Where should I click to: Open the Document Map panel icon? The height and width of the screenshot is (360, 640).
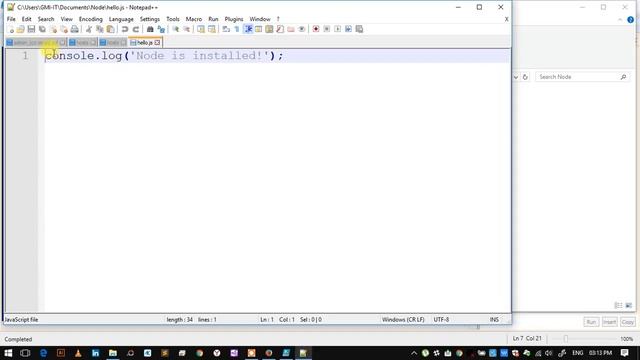pyautogui.click(x=269, y=29)
